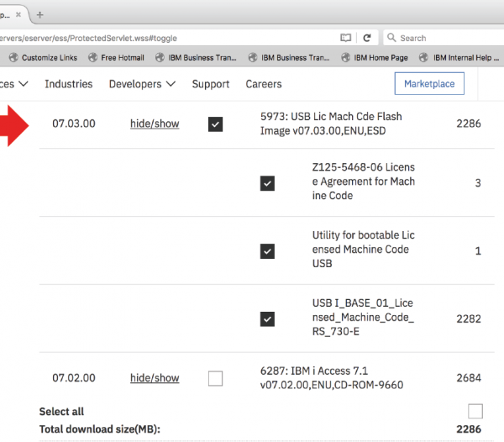Click globe icon beside IBM Internal Help
This screenshot has width=504, height=442.
coord(423,57)
